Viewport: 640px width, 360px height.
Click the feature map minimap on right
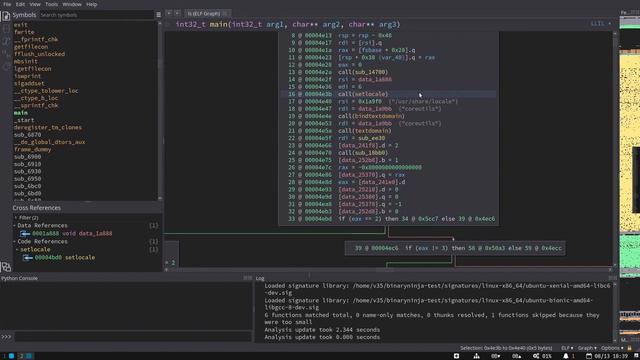629,176
